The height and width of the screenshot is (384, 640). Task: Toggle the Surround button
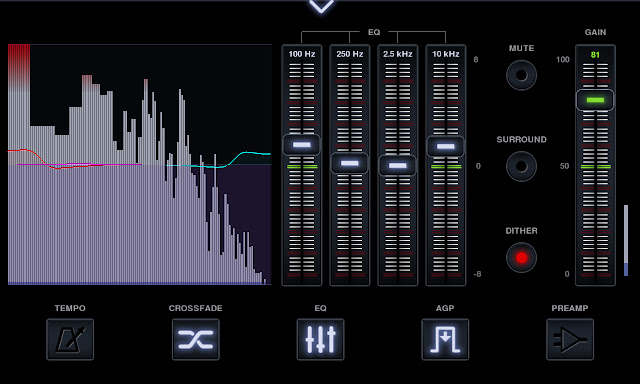point(521,166)
